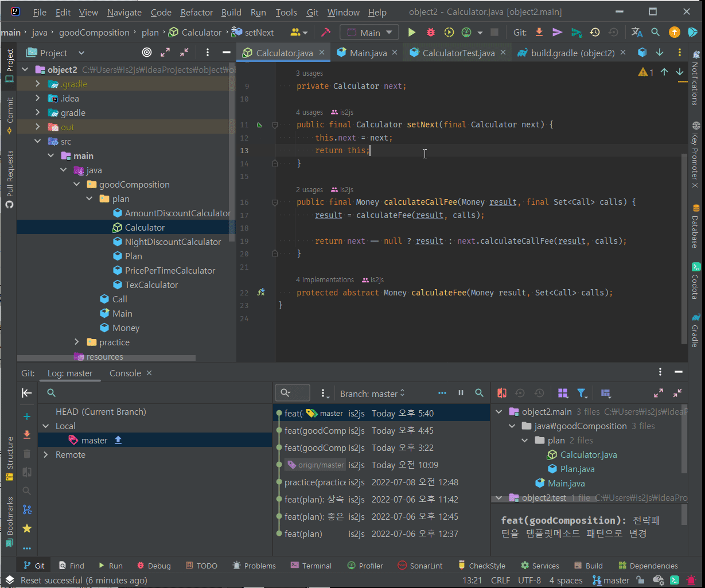Open the Main run configuration dropdown
This screenshot has width=705, height=588.
[x=369, y=33]
